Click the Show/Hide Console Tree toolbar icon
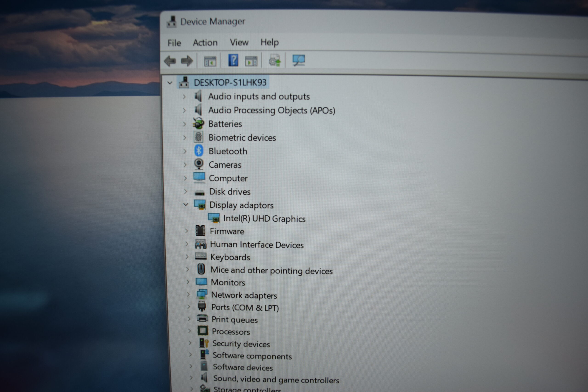 210,61
